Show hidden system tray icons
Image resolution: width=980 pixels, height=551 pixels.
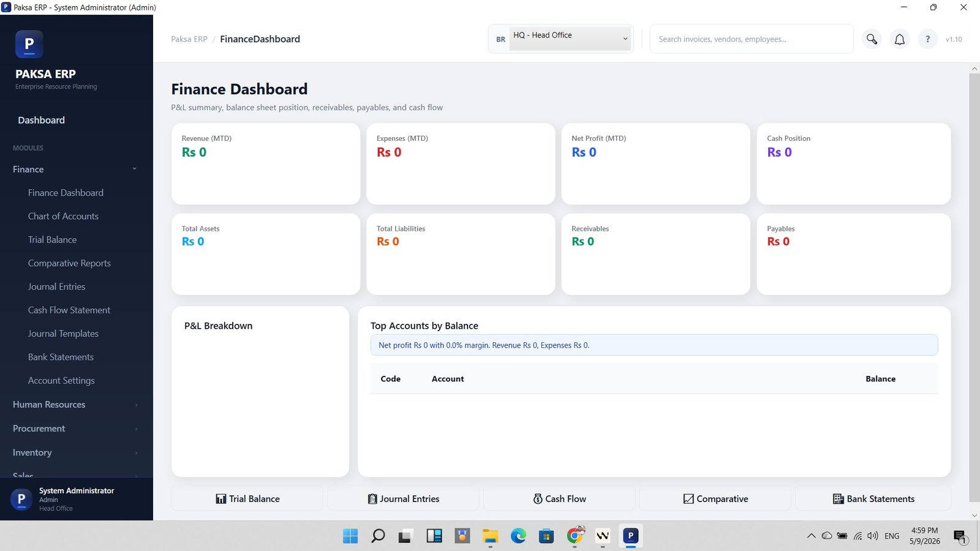811,536
